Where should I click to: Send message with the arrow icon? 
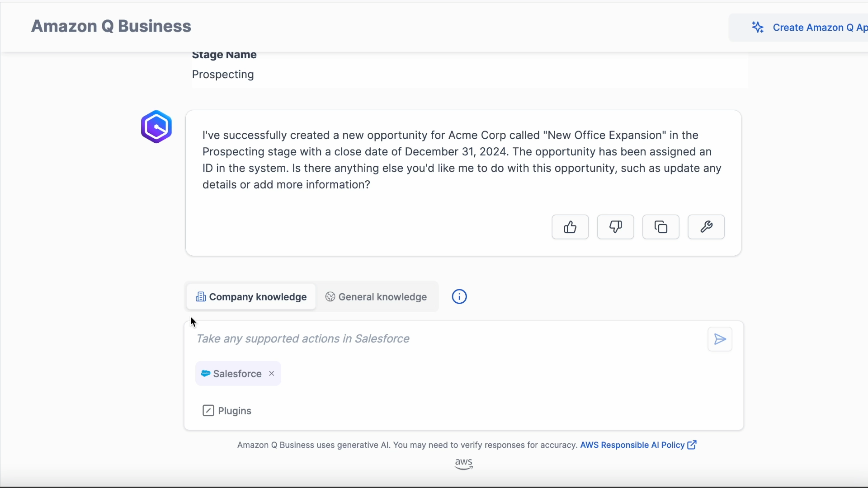[720, 339]
